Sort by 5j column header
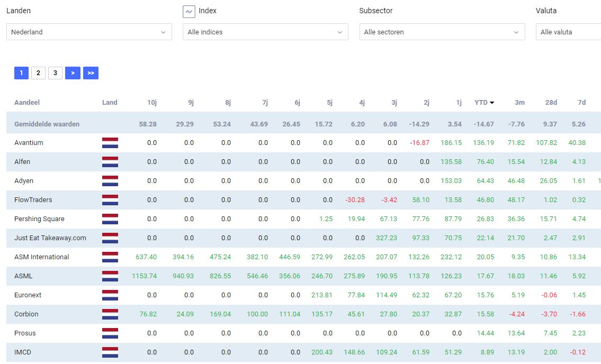The image size is (601, 364). pos(330,102)
